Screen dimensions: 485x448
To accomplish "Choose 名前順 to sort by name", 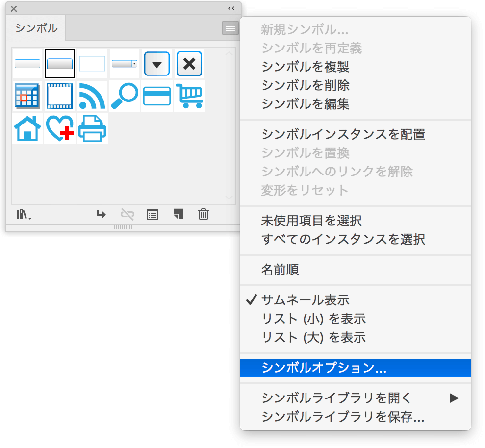I will [x=356, y=269].
